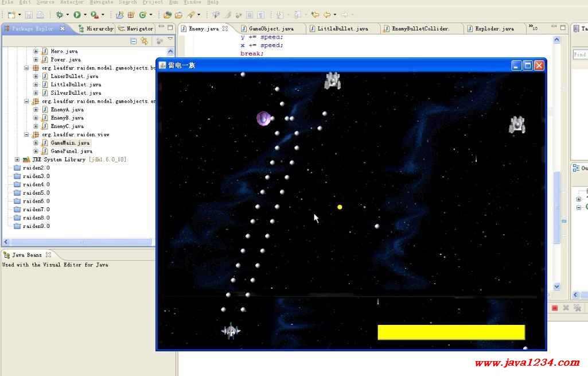Click the Save icon in toolbar
The image size is (588, 376).
[29, 15]
